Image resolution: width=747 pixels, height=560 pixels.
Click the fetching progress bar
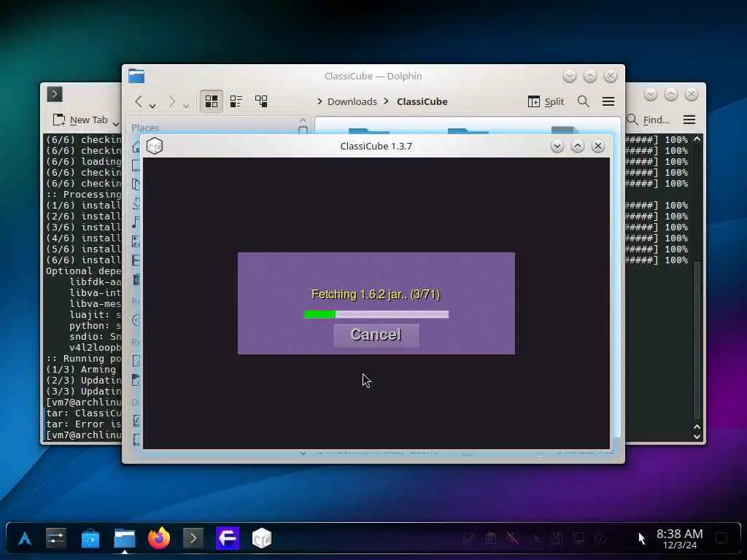pos(376,314)
